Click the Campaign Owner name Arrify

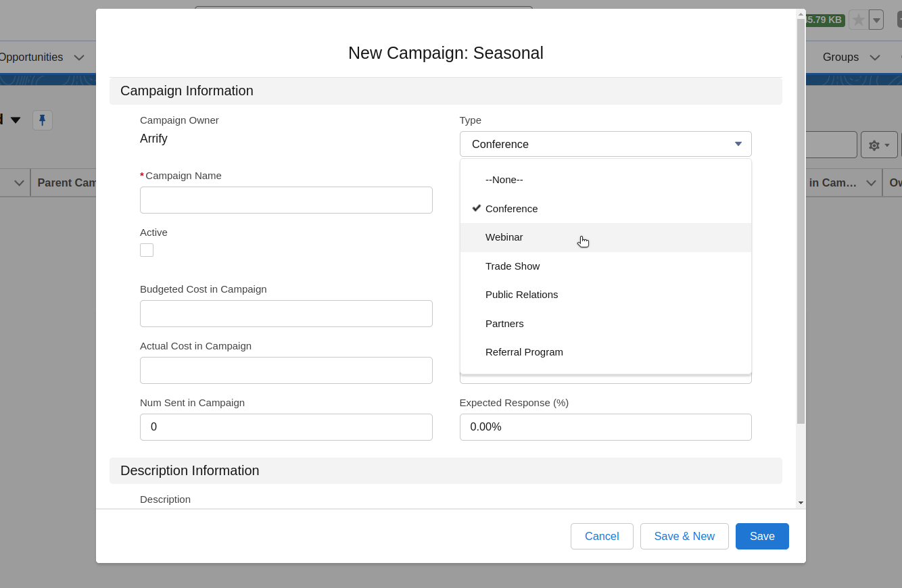pos(153,139)
